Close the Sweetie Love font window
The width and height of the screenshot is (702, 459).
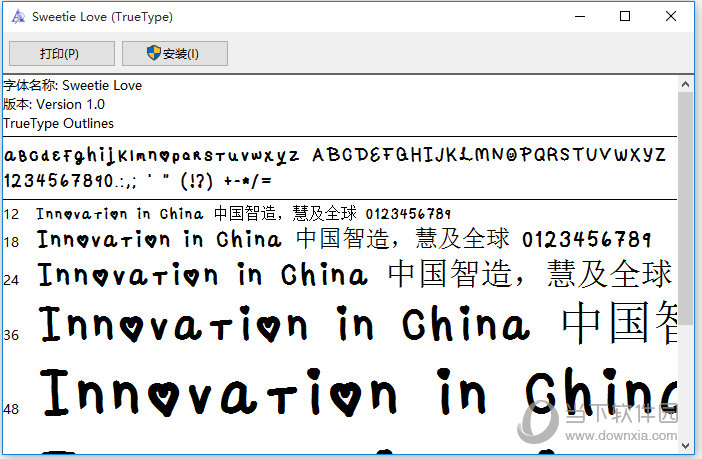point(671,17)
